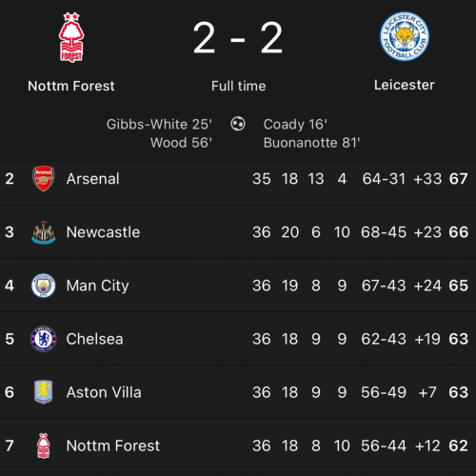Viewport: 476px width, 476px height.
Task: Open Chelsea from the standings
Action: click(x=94, y=339)
